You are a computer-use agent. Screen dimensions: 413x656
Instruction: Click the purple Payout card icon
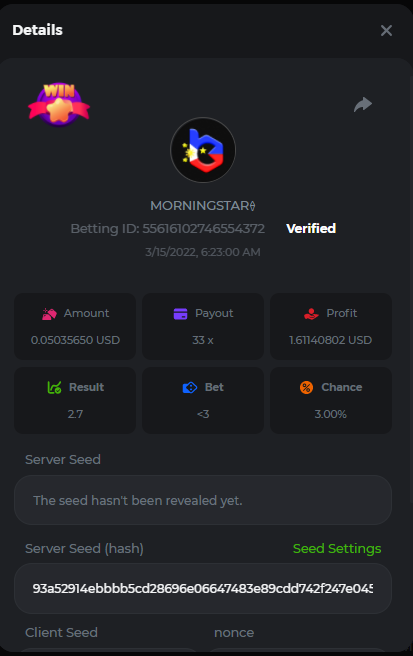(180, 314)
